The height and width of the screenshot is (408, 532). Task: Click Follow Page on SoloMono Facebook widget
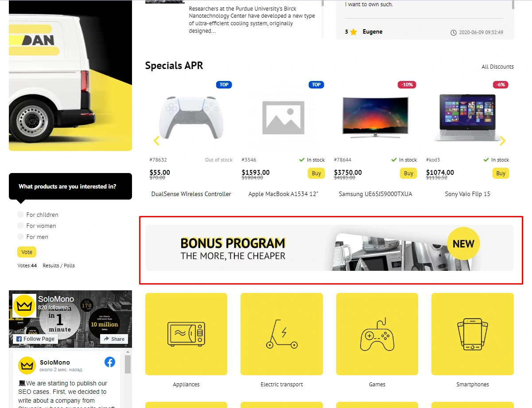(35, 339)
